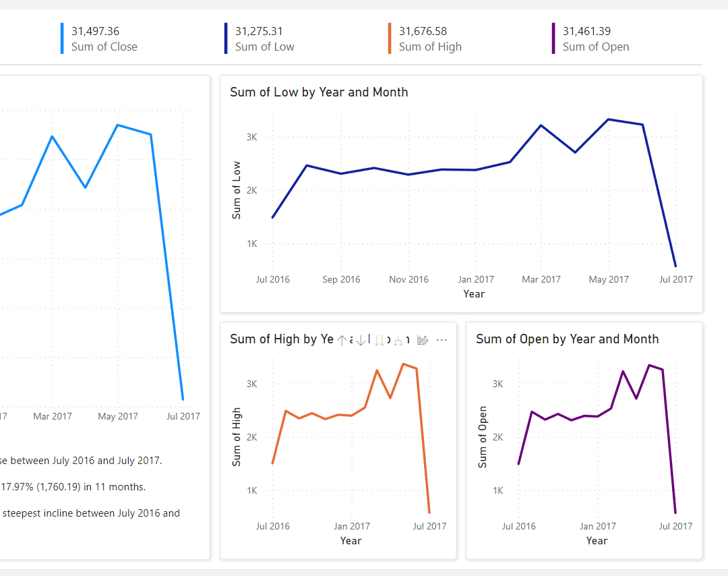Select the Sum of Close card
Screen dimensions: 728x576
coord(104,38)
